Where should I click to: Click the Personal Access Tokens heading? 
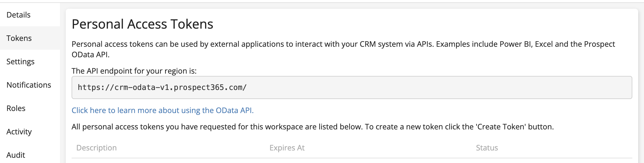pos(142,24)
